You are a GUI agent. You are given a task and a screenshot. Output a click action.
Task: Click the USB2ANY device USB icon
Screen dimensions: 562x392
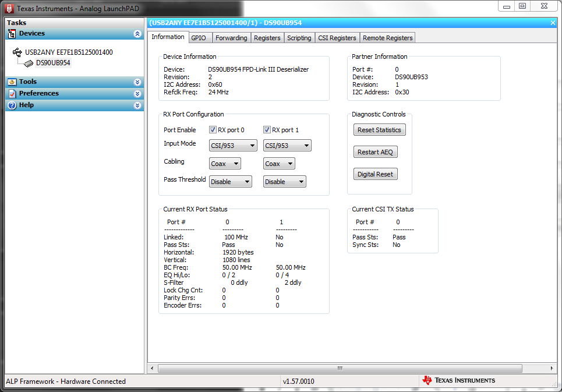click(x=17, y=52)
